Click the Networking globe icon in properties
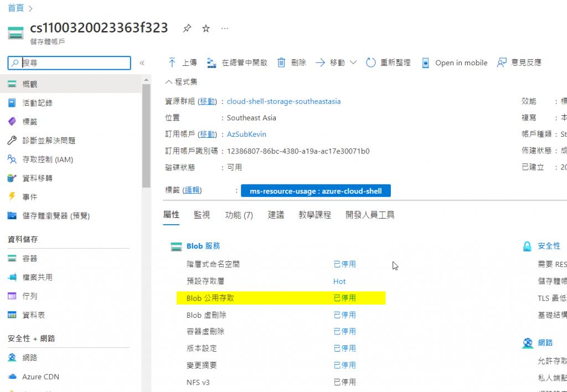This screenshot has height=392, width=567. (x=528, y=343)
